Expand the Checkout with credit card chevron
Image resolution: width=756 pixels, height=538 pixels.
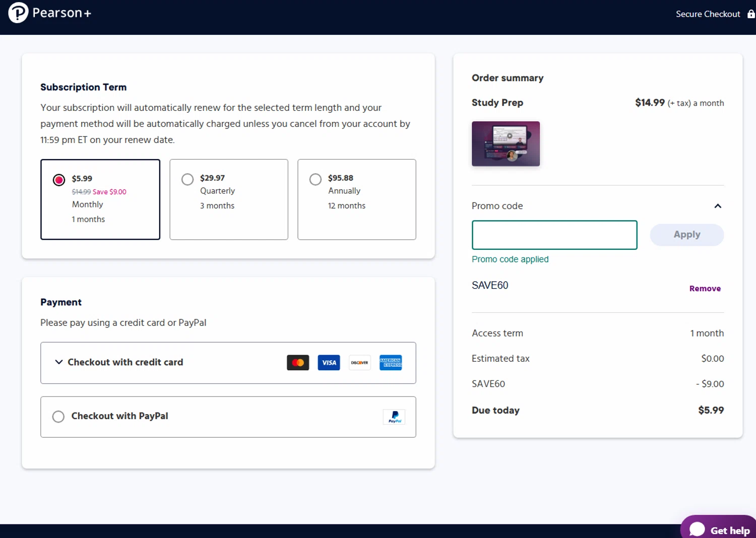(59, 362)
